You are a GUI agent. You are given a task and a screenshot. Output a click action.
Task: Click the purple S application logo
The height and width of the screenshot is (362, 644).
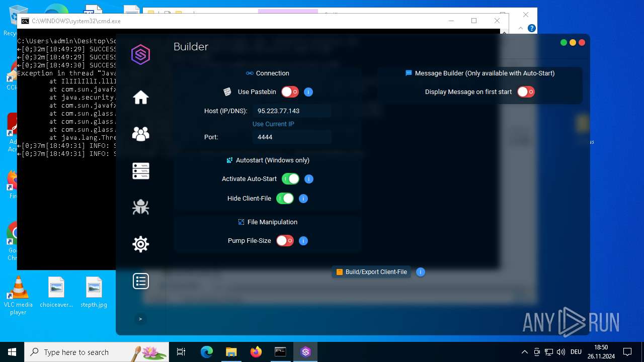pyautogui.click(x=140, y=54)
